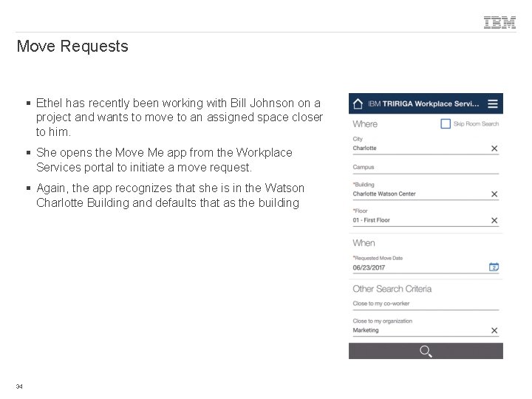Click the When section heading

364,243
